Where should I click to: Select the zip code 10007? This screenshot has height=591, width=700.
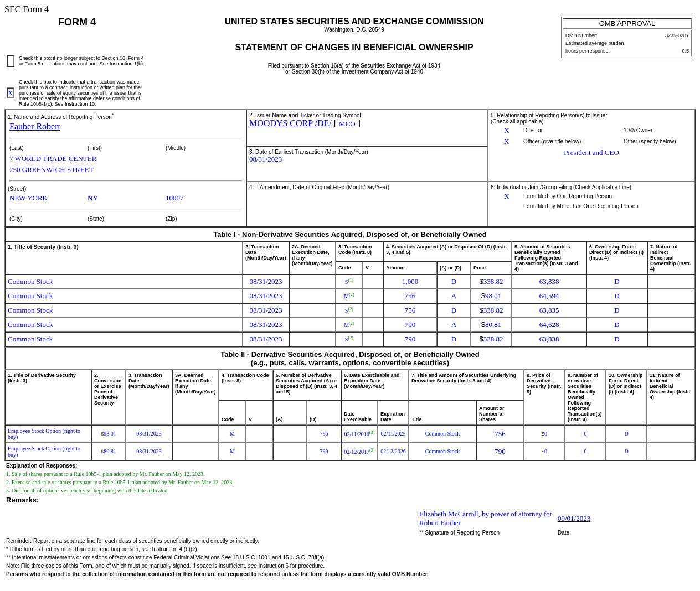tap(174, 198)
